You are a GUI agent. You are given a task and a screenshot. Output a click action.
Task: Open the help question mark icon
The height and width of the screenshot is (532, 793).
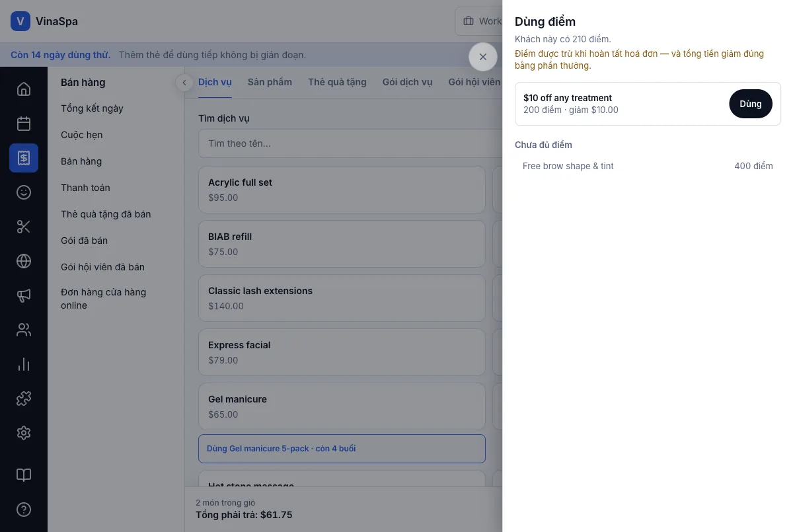pos(24,510)
